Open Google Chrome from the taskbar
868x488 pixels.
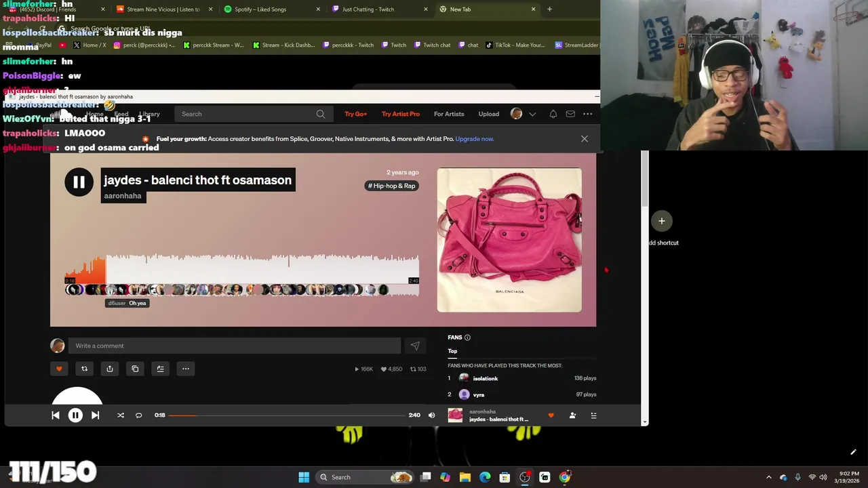[564, 477]
